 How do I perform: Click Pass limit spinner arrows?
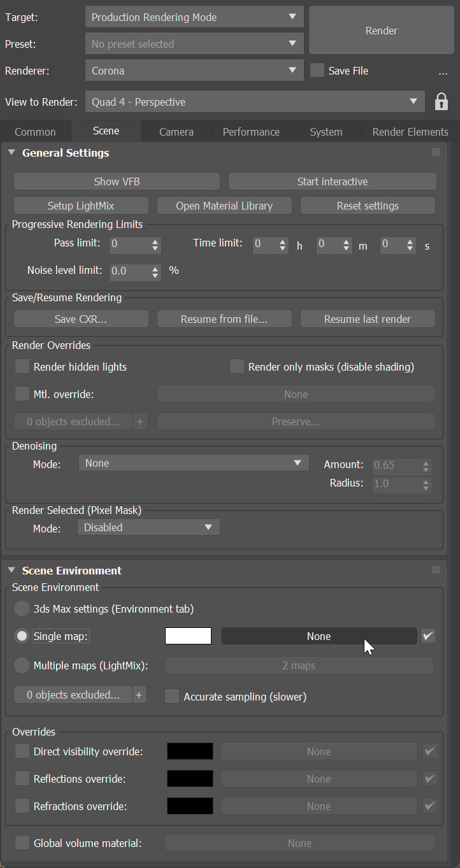pos(155,245)
